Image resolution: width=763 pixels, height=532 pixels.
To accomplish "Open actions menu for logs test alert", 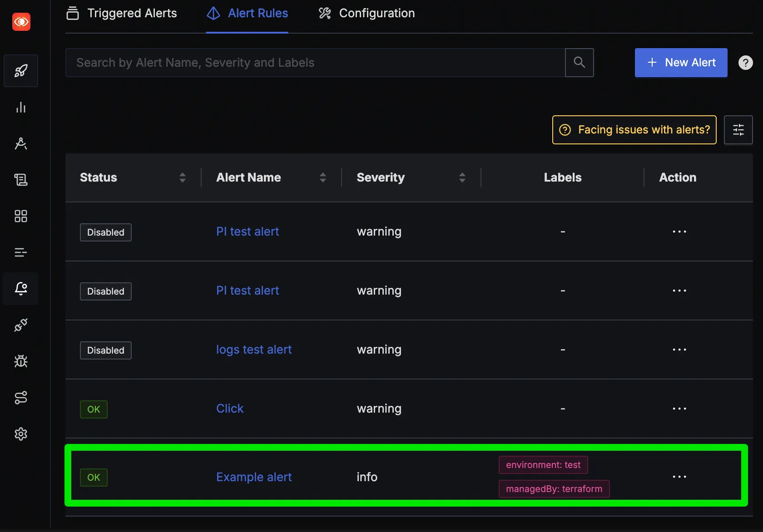I will (x=679, y=350).
